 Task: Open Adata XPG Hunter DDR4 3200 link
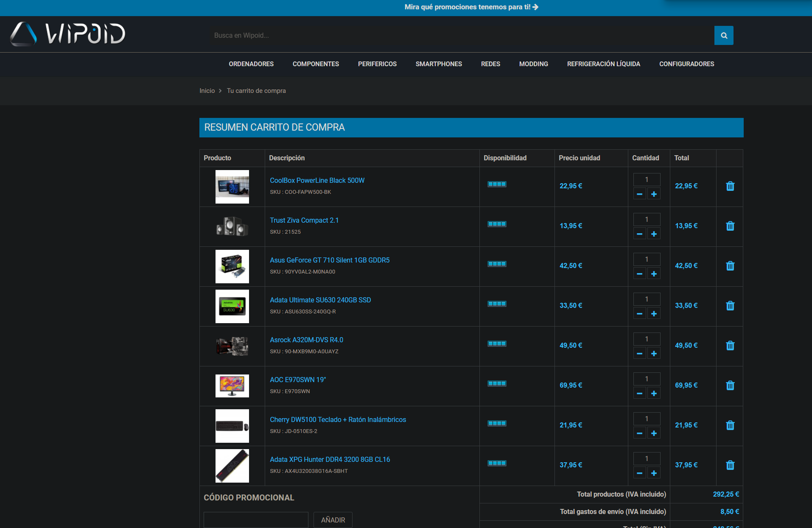[330, 460]
